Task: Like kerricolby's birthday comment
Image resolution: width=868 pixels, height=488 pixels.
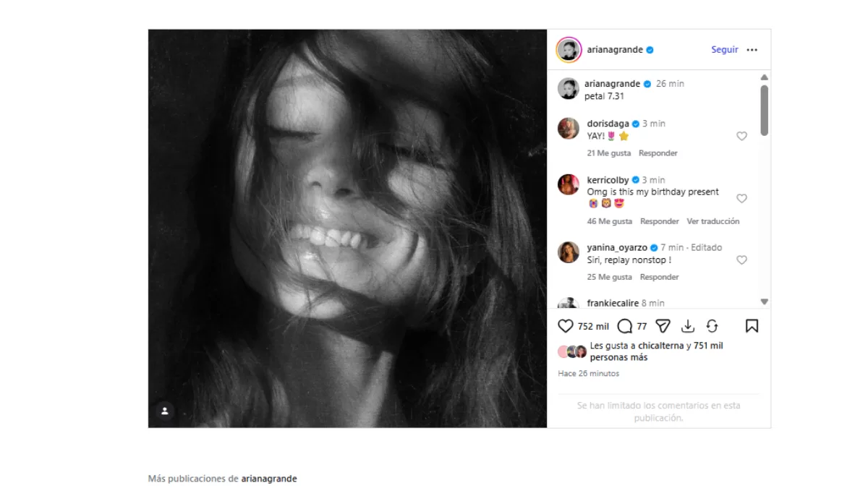Action: [x=741, y=198]
